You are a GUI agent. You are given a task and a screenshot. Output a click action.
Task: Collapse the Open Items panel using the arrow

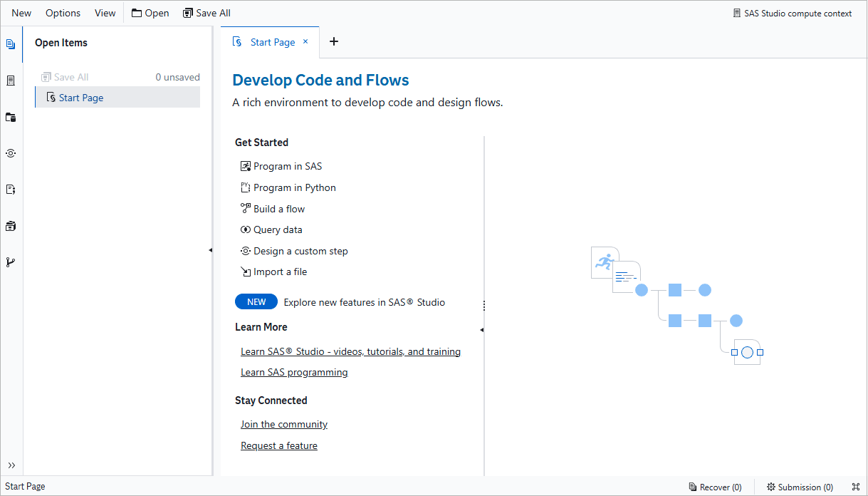coord(210,250)
